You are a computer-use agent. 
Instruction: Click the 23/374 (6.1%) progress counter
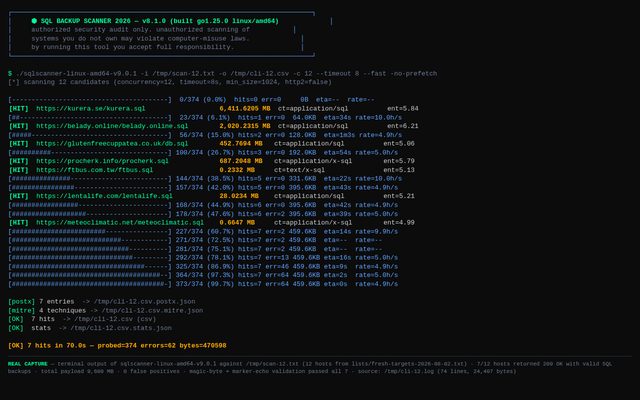click(x=205, y=118)
